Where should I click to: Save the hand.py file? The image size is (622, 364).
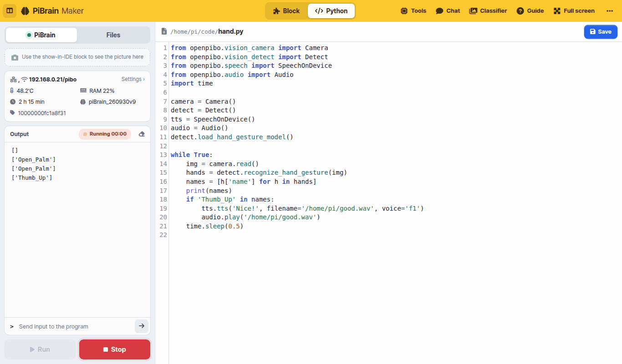601,32
